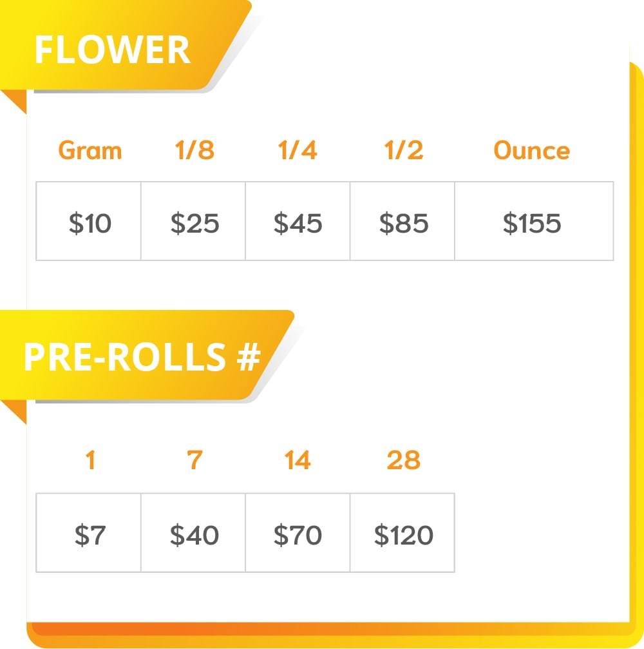Select the $120 pre-roll price cell
The width and height of the screenshot is (644, 649).
402,533
